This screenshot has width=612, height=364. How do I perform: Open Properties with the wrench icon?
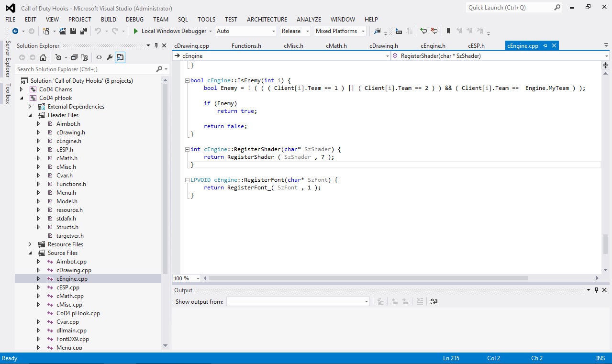point(110,57)
